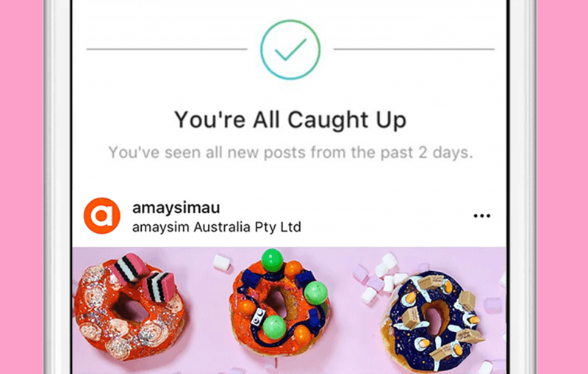The image size is (588, 374).
Task: Open the amaysimau username profile
Action: [176, 208]
